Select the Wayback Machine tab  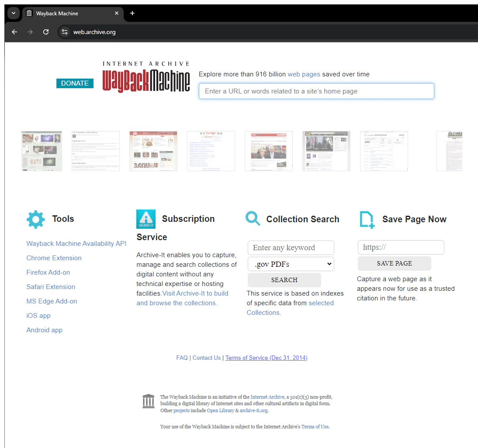(73, 14)
